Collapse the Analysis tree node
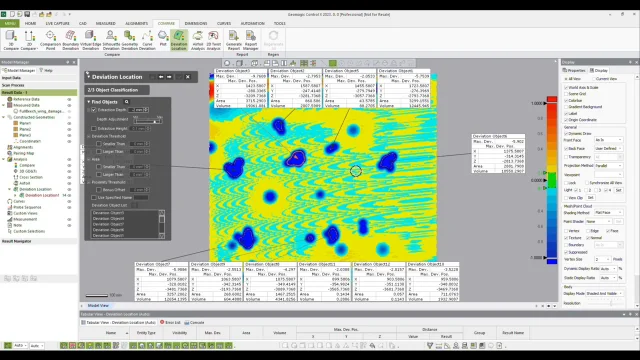 4,159
